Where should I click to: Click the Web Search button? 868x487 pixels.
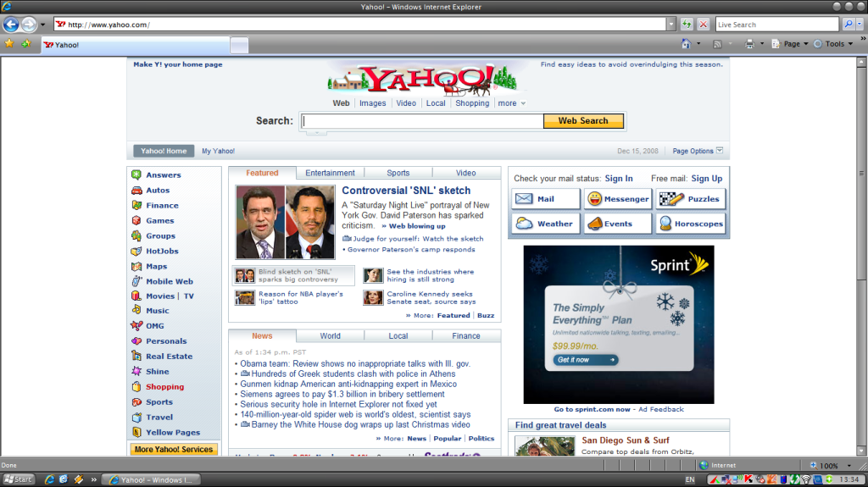[x=583, y=120]
